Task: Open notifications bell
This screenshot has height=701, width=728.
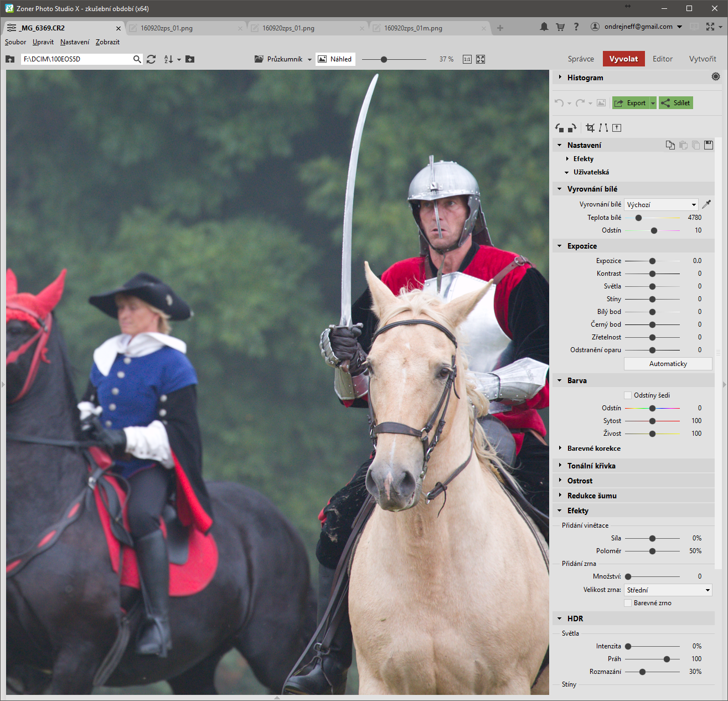Action: click(544, 27)
